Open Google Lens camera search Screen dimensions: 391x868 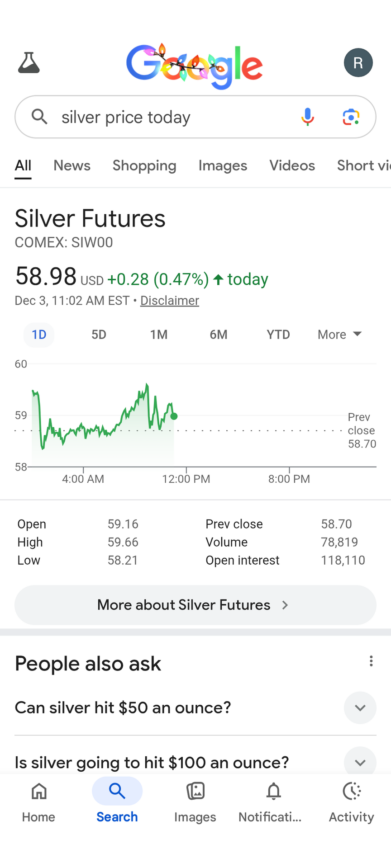coord(351,117)
